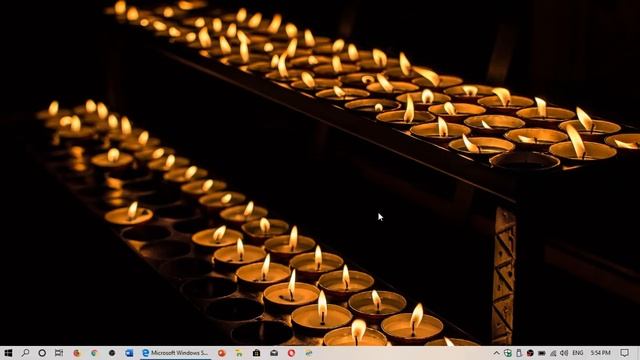640x360 pixels.
Task: Open the Windows Start menu
Action: 8,353
